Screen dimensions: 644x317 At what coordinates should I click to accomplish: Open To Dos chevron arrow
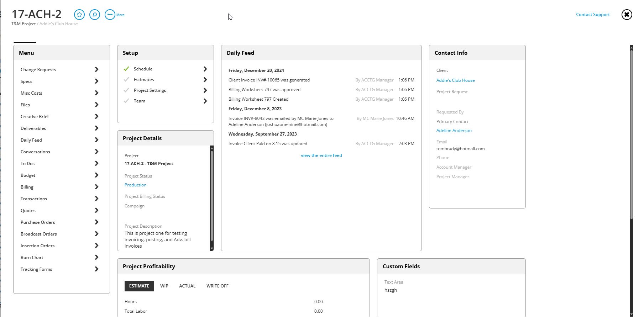(x=96, y=163)
